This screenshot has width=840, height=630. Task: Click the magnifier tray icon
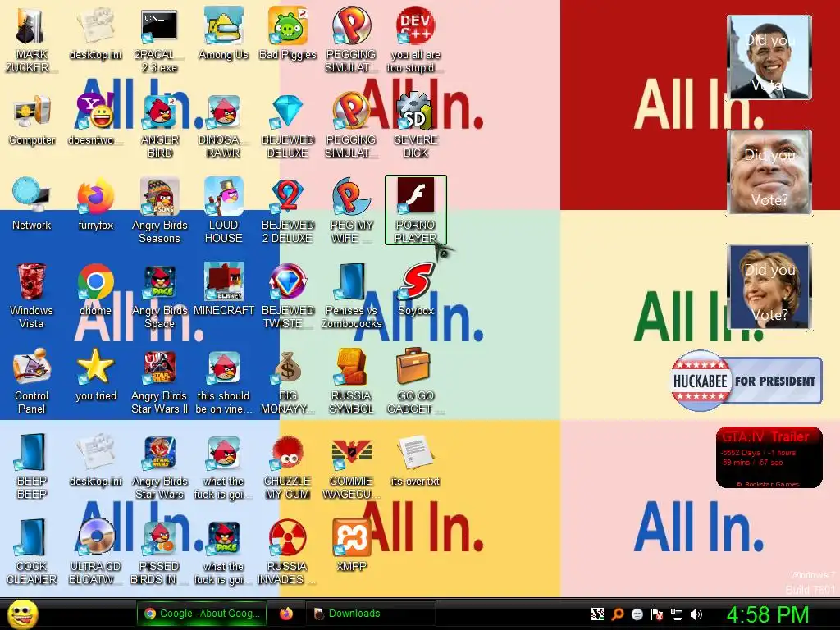click(617, 614)
